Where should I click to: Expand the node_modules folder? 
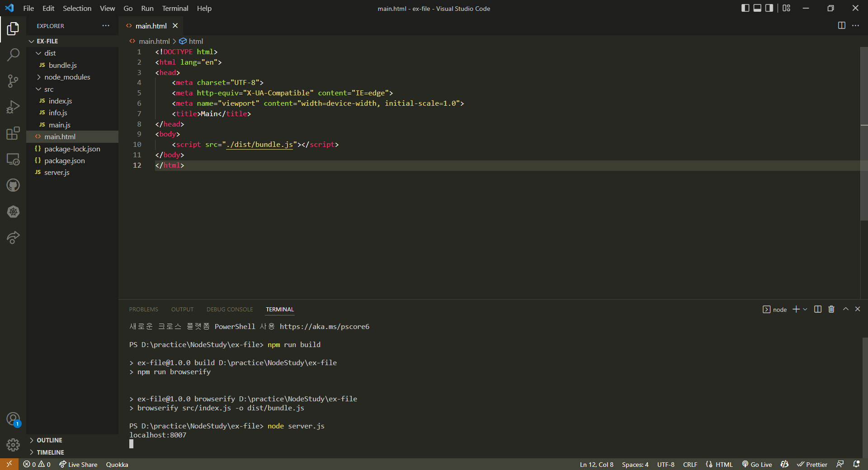point(72,77)
